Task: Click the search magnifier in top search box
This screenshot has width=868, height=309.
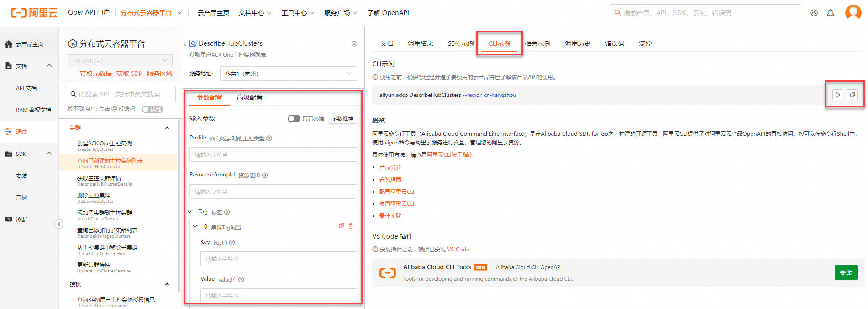Action: tap(618, 13)
